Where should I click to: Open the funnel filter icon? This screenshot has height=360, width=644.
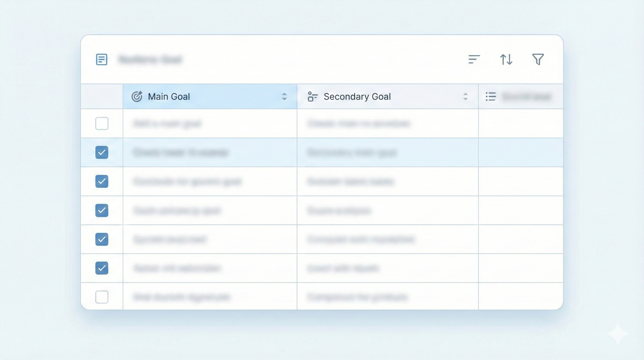538,59
